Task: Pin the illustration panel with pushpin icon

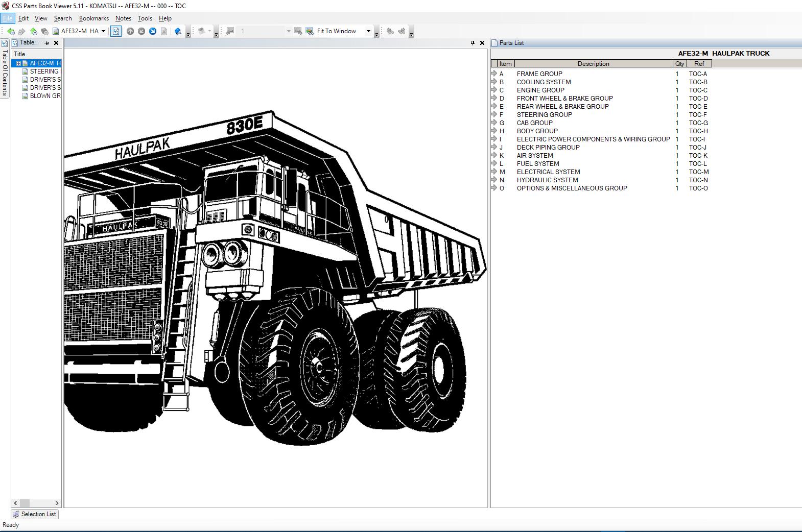Action: tap(473, 43)
